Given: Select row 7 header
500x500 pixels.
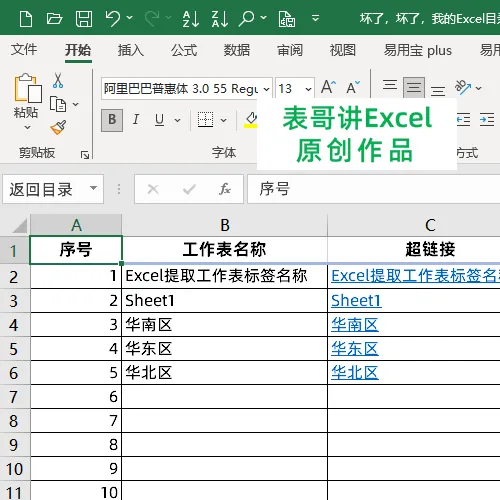Looking at the screenshot, I should coord(15,397).
